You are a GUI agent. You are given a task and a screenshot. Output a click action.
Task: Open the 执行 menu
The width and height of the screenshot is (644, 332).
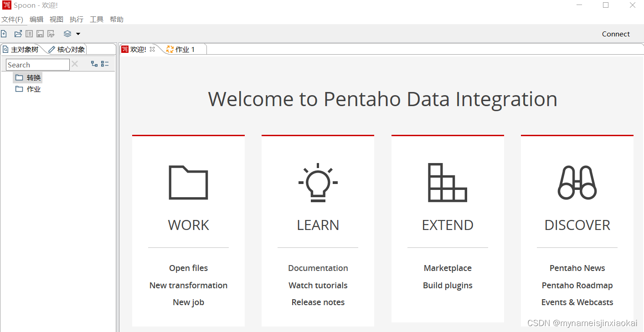[x=77, y=20]
